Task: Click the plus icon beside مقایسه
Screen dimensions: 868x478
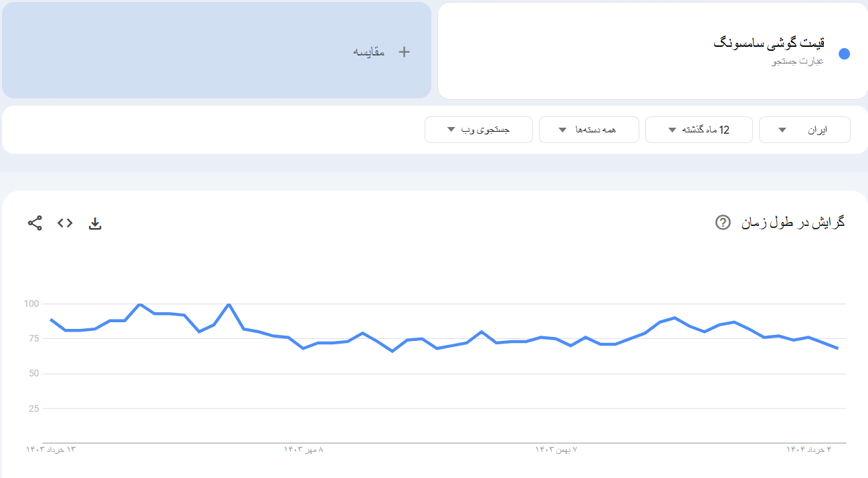Action: 404,52
